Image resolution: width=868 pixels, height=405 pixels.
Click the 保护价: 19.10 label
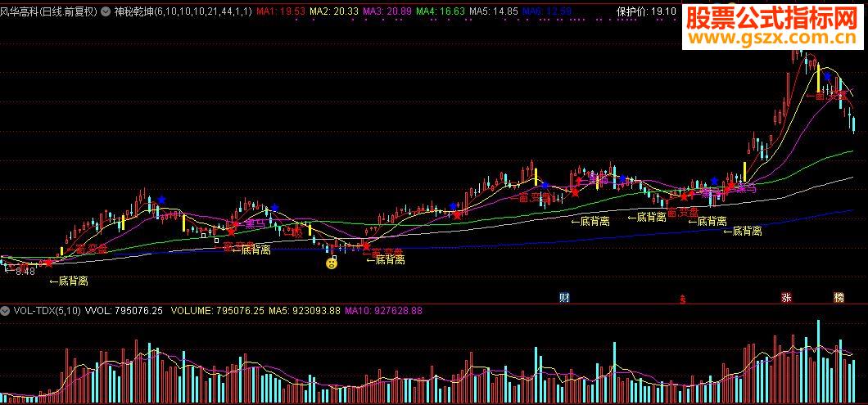coord(647,11)
